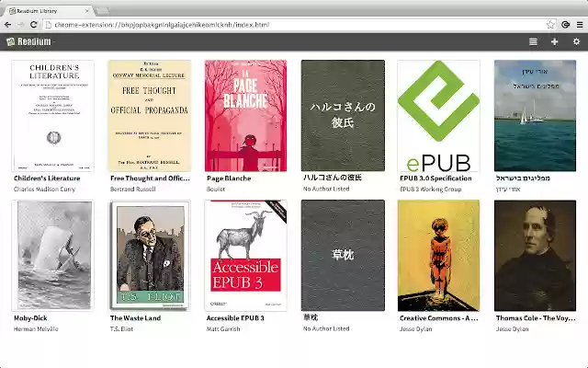This screenshot has width=588, height=368.
Task: Open Readium settings via the gear icon
Action: coord(576,41)
